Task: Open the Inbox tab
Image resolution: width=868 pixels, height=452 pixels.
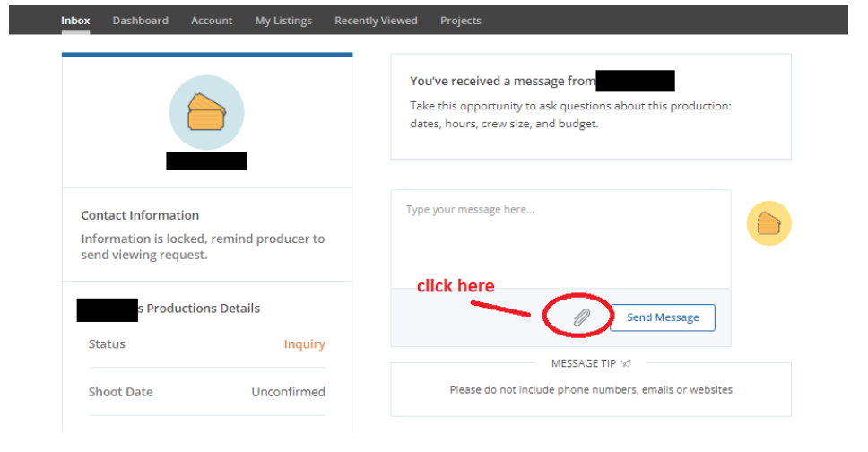Action: 75,21
